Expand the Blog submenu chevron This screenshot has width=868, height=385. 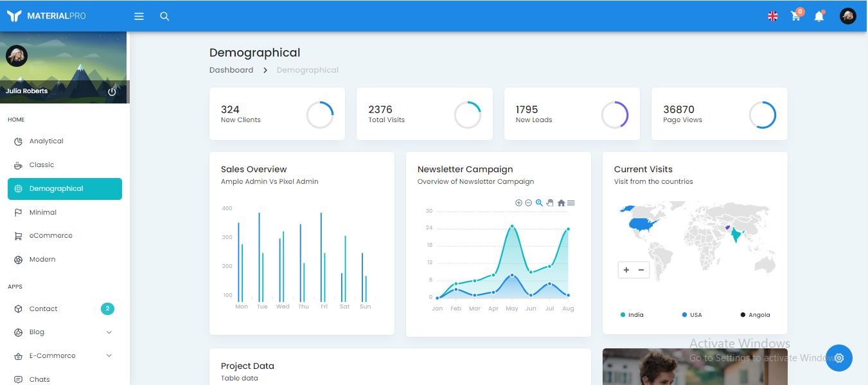click(x=109, y=332)
